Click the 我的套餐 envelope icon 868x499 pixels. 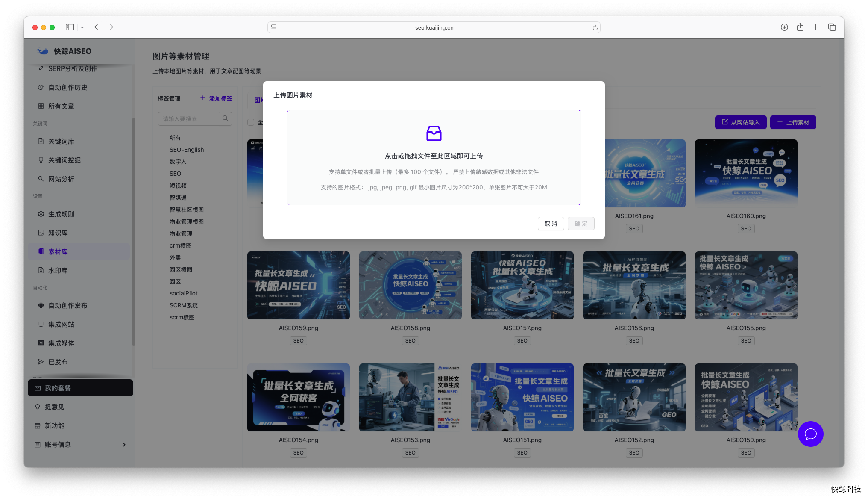tap(38, 388)
